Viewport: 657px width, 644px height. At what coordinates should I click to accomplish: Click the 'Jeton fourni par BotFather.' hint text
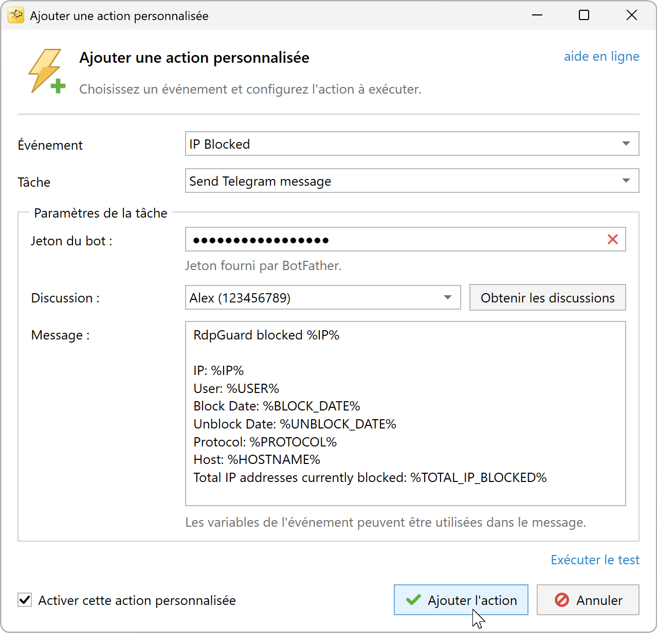[x=263, y=265]
